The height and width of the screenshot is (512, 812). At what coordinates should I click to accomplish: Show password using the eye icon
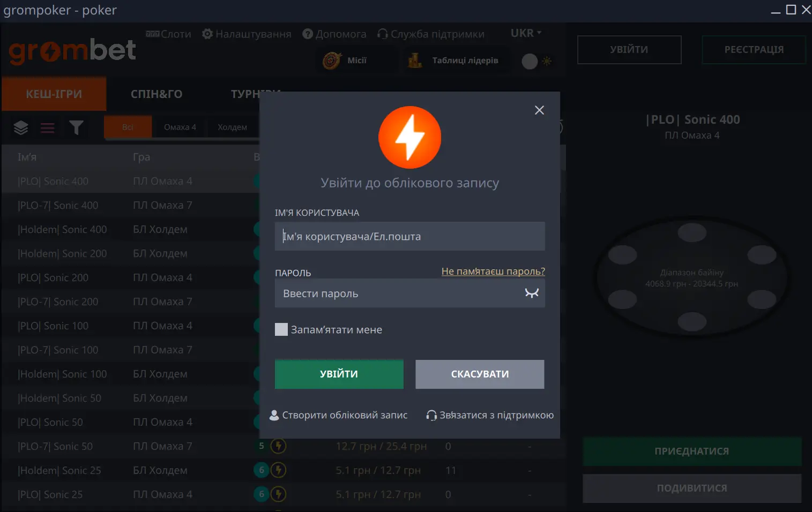coord(532,293)
